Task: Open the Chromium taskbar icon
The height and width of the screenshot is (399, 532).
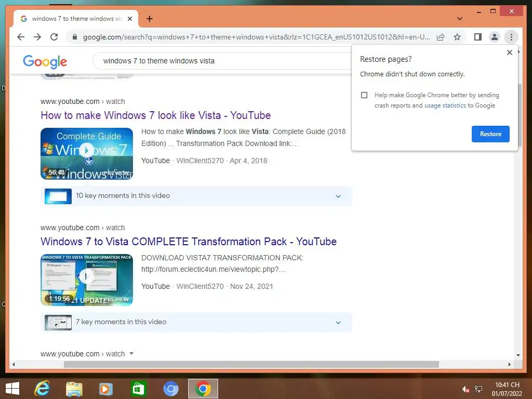Action: [x=170, y=389]
